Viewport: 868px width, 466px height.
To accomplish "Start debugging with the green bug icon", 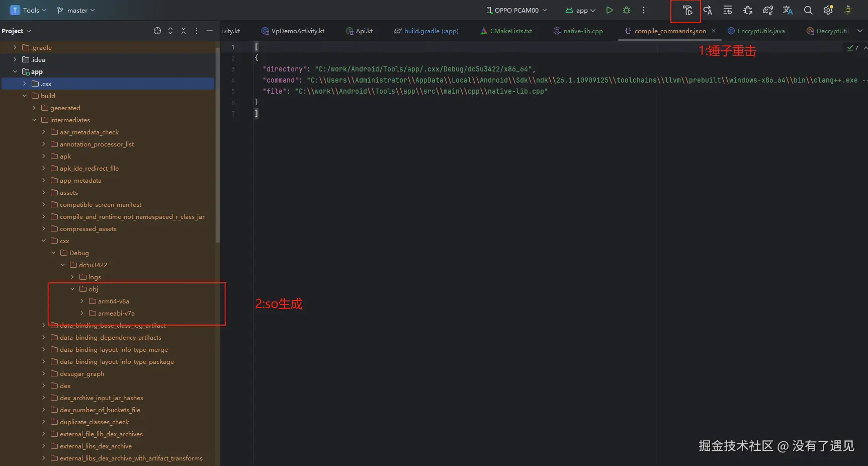I will click(627, 10).
